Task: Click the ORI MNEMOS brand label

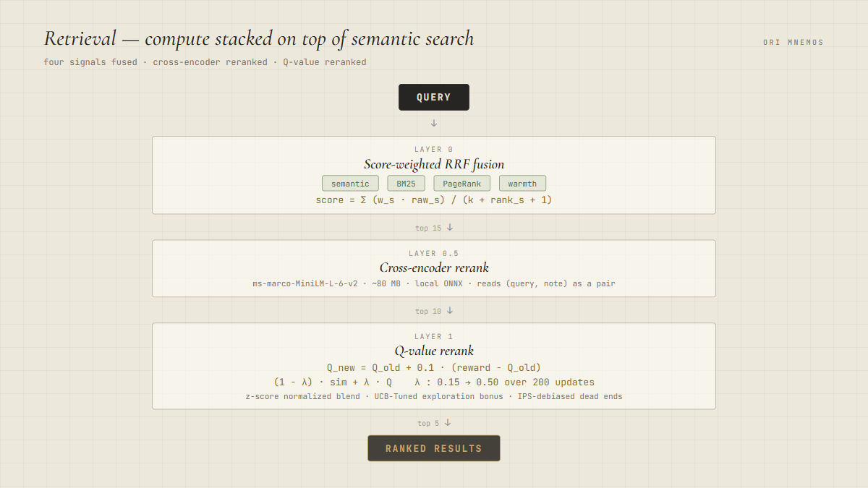Action: point(793,43)
